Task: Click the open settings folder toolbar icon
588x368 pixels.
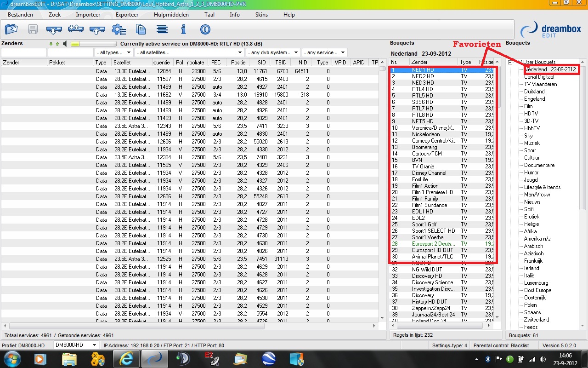Action: 11,30
